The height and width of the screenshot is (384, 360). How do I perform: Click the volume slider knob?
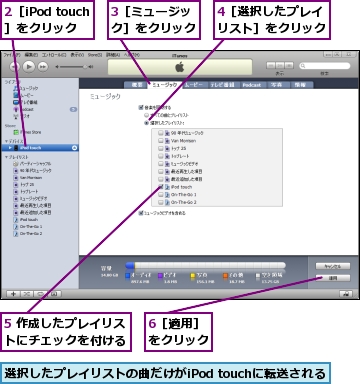point(85,67)
